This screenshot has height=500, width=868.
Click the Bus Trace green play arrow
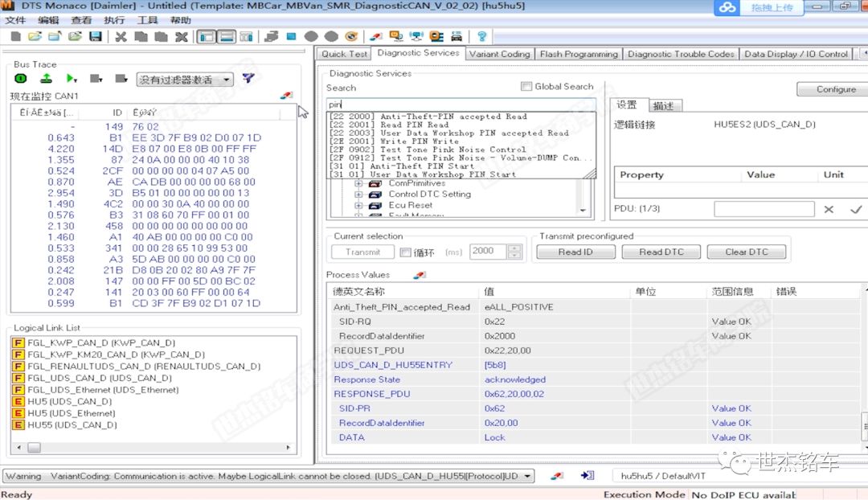pos(72,79)
